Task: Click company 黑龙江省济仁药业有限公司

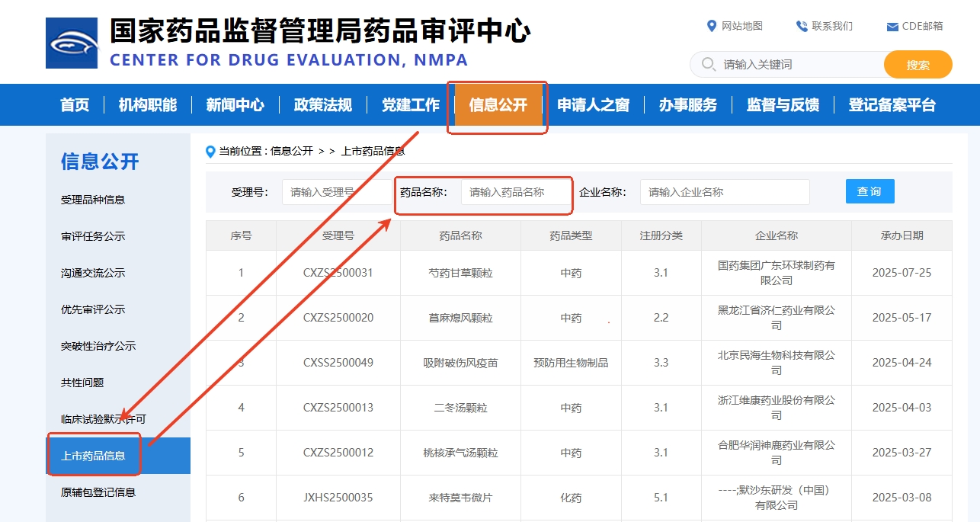Action: pos(777,318)
